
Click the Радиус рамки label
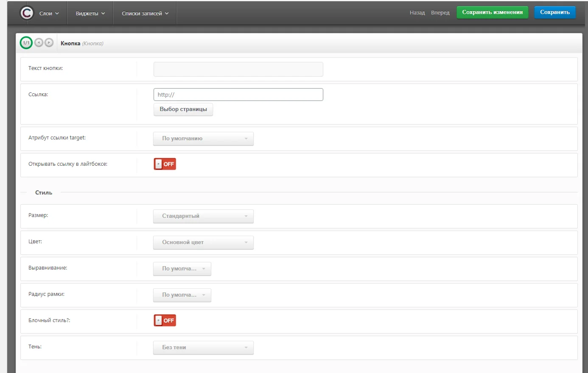pyautogui.click(x=46, y=294)
